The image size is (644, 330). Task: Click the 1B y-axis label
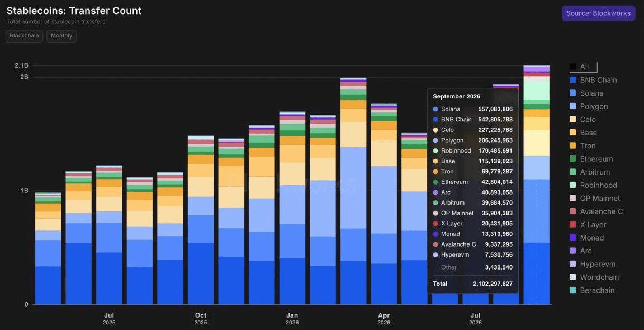pos(24,191)
